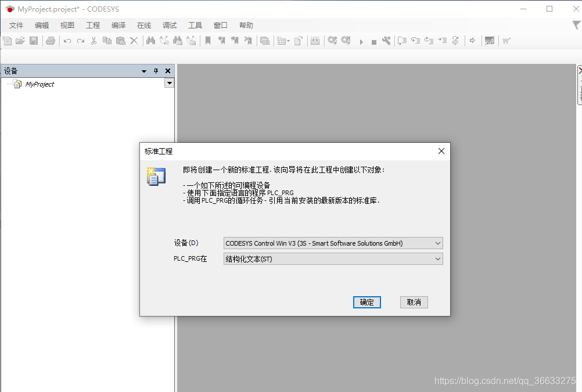The image size is (582, 392).
Task: Cancel dialog with 取消 button
Action: tap(414, 302)
